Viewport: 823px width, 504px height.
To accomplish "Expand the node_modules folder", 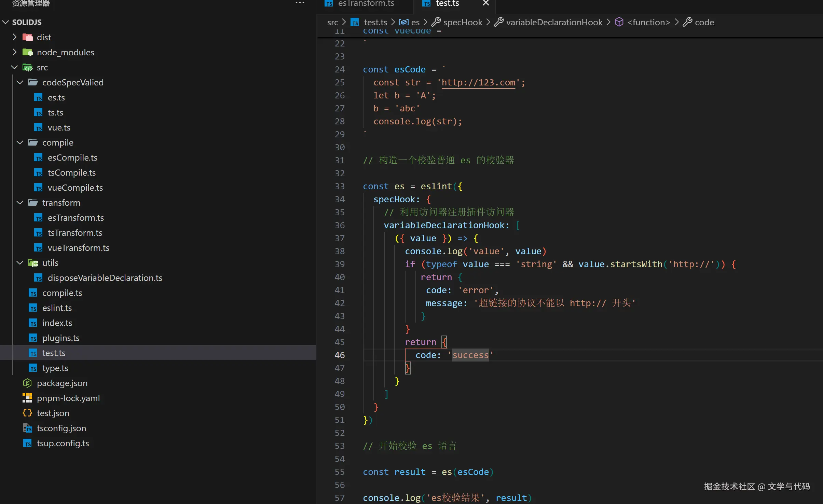I will (65, 52).
